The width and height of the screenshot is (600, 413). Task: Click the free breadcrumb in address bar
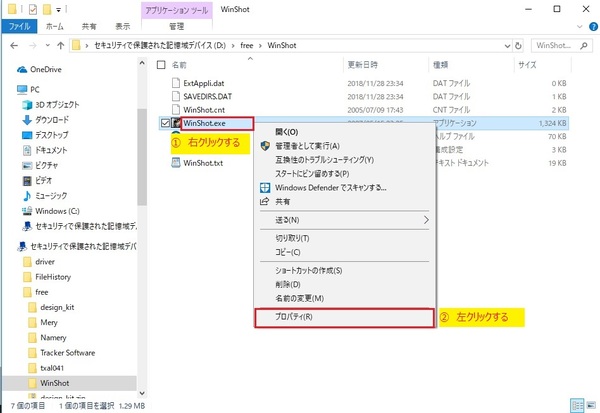[x=246, y=46]
